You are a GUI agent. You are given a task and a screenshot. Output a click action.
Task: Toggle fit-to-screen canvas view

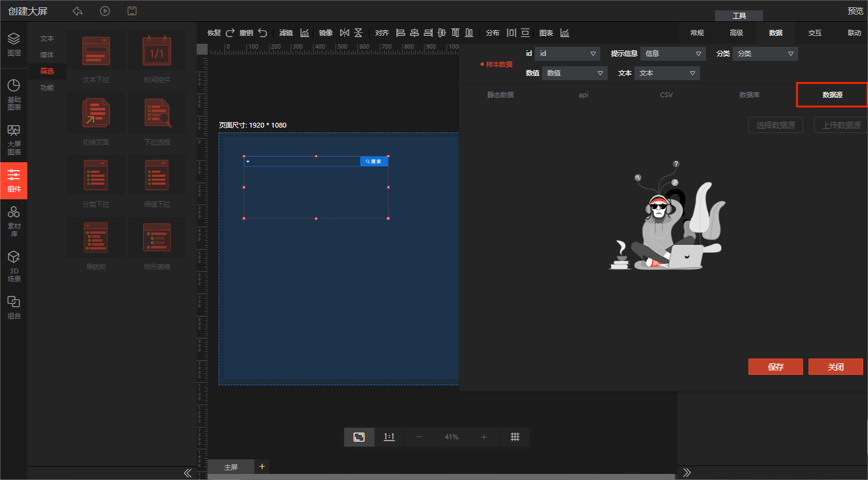(x=359, y=437)
